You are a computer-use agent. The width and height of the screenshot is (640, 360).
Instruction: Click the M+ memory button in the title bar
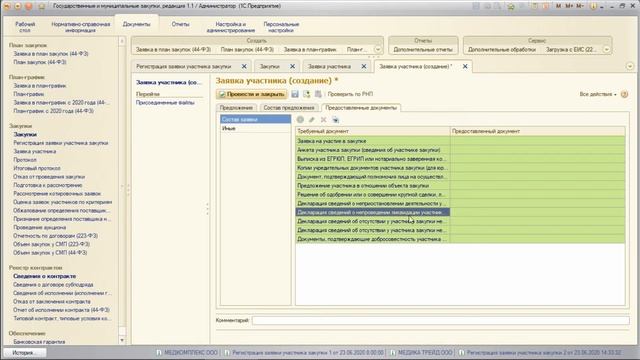tap(569, 6)
